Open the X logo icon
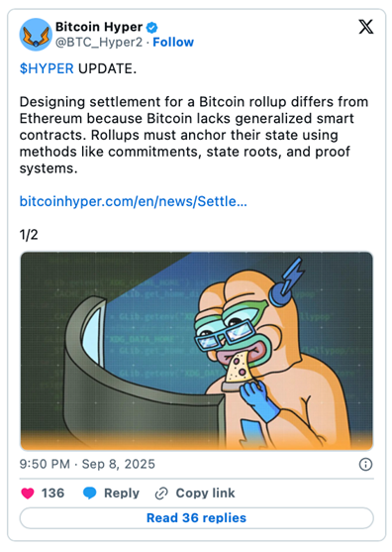This screenshot has width=392, height=552. (x=365, y=27)
